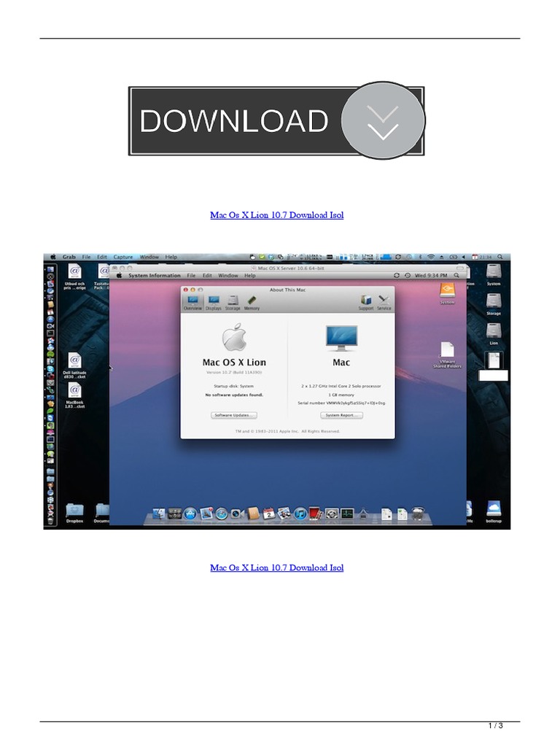560x747 pixels.
Task: Select the Dell latitude d830 desktop file
Action: coord(74,365)
